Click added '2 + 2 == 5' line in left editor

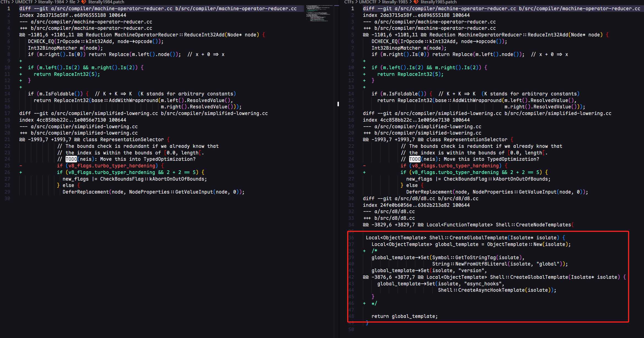tap(131, 172)
